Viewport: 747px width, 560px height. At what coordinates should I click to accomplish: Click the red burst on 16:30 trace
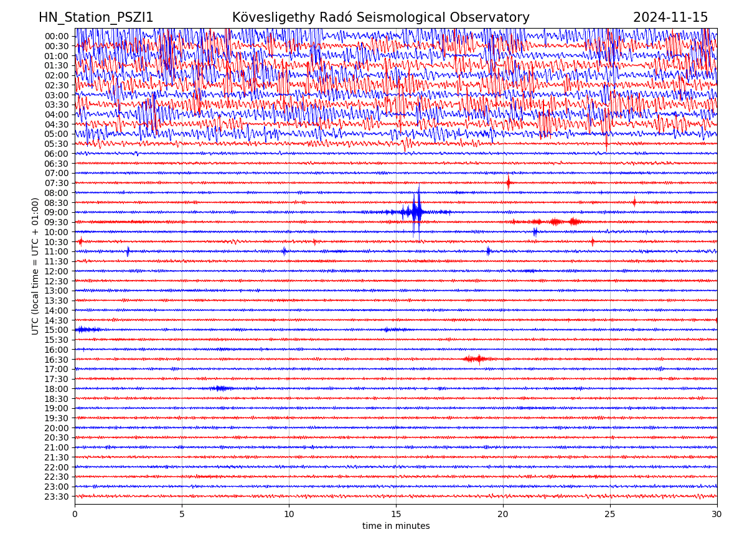[x=477, y=359]
